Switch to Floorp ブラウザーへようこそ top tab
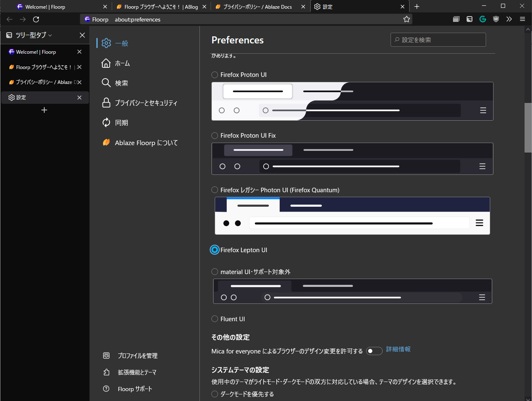Image resolution: width=532 pixels, height=401 pixels. coord(161,7)
